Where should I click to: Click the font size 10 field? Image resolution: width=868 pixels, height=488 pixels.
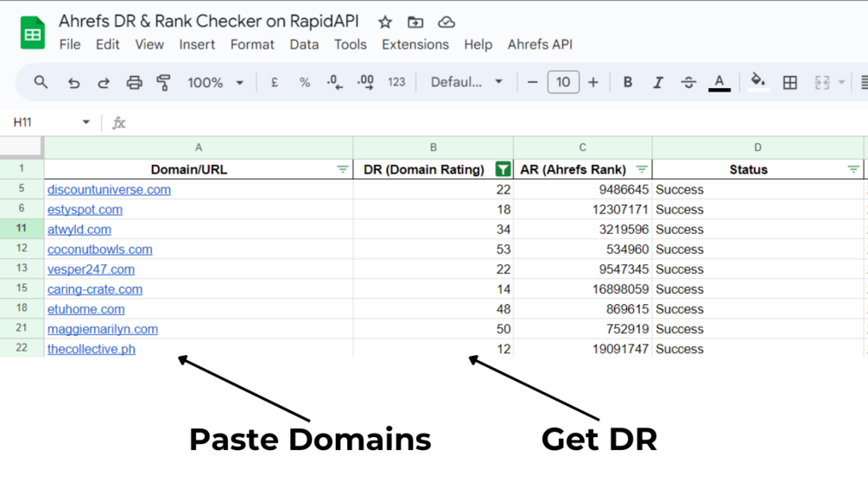(563, 82)
